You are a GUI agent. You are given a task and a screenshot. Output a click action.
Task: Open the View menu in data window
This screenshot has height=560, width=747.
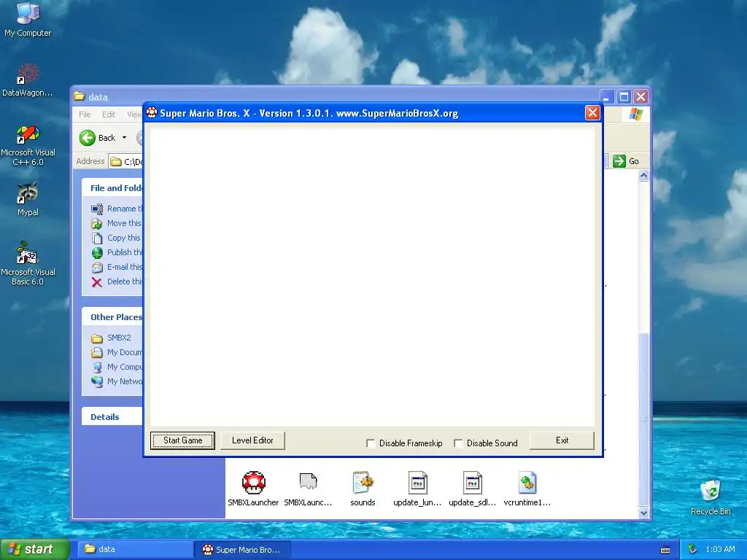pos(134,114)
